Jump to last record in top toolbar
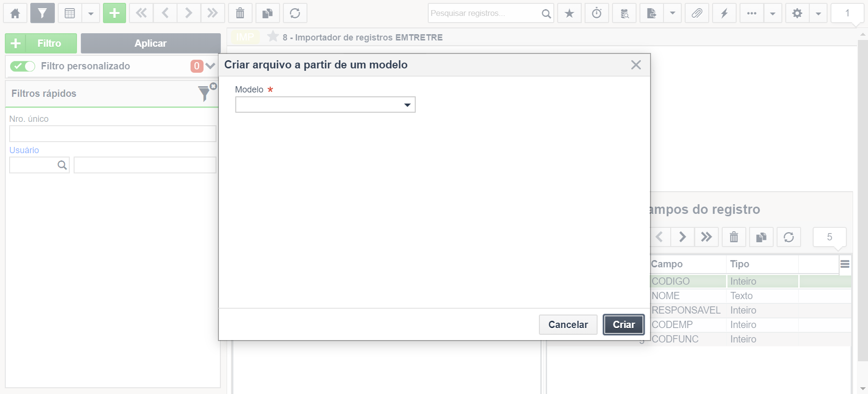868x394 pixels. (x=212, y=13)
